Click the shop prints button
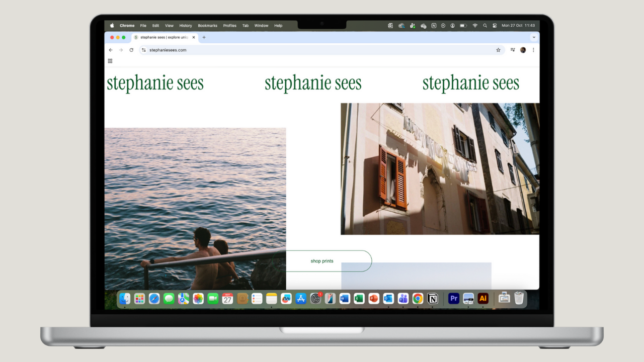 (x=322, y=261)
